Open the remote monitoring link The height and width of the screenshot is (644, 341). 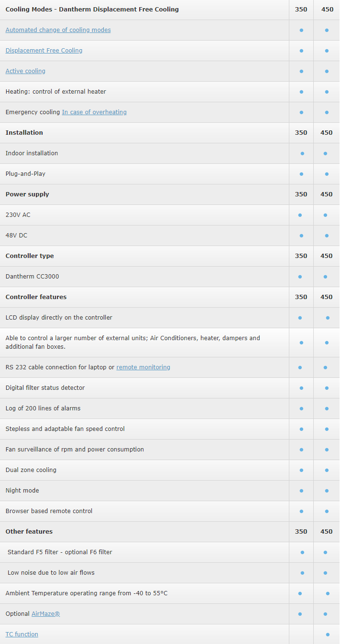pos(143,367)
